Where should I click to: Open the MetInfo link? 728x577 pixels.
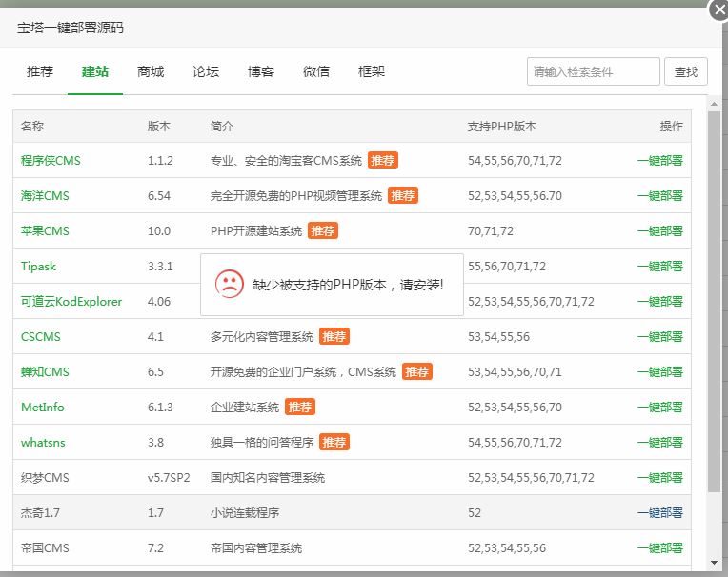pos(42,408)
